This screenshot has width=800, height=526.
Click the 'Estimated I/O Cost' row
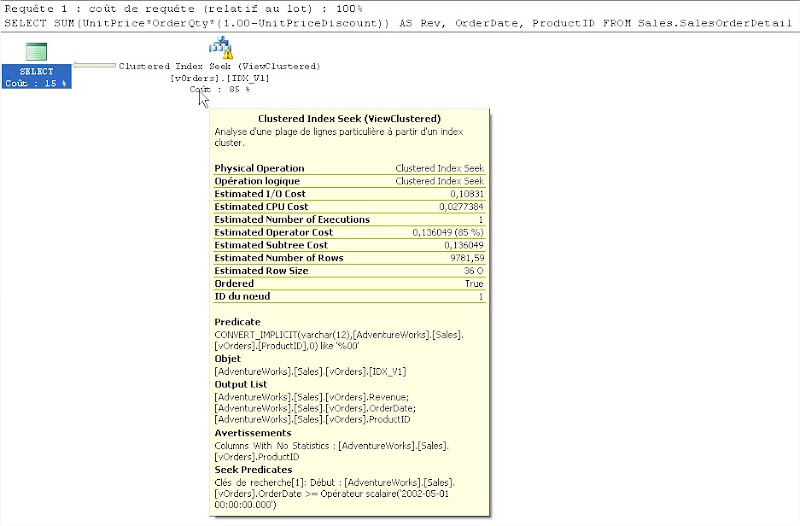(x=349, y=194)
